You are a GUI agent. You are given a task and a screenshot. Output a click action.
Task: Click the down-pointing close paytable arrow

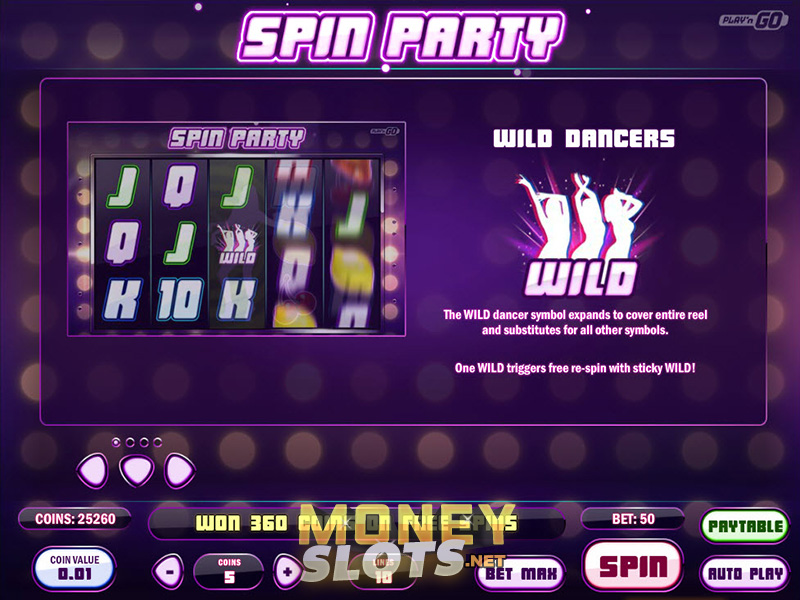coord(136,470)
